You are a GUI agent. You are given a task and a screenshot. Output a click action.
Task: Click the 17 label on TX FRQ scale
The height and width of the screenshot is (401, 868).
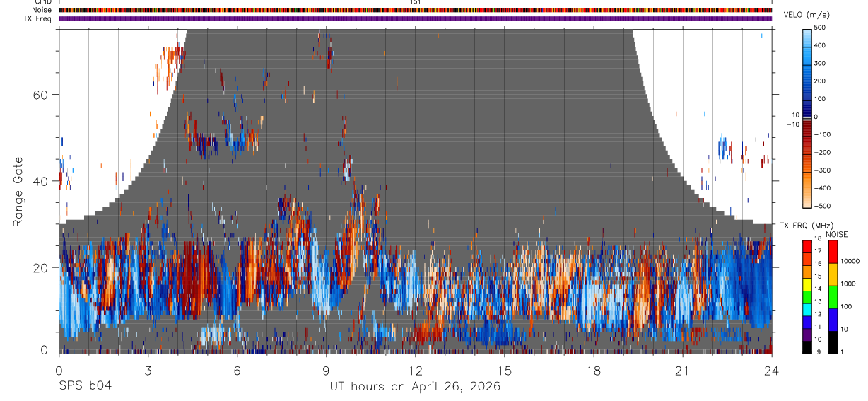pos(817,251)
